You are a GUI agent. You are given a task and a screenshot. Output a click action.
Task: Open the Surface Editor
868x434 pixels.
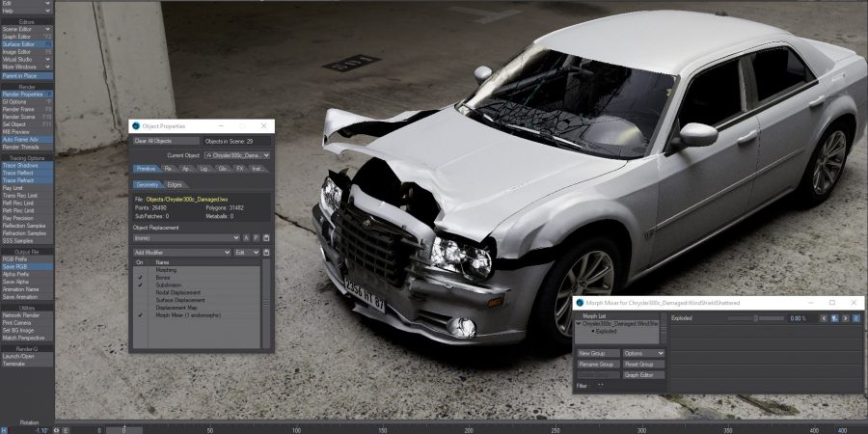click(x=27, y=43)
